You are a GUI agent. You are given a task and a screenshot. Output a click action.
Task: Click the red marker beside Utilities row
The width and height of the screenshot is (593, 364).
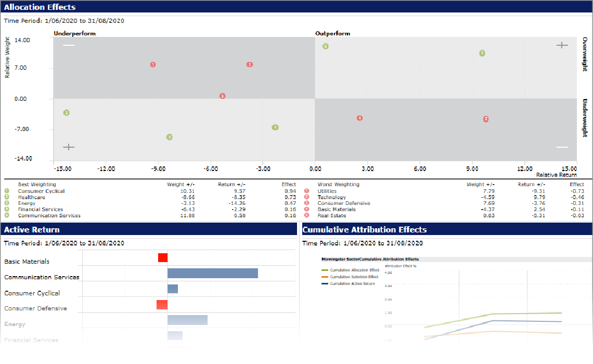click(307, 191)
